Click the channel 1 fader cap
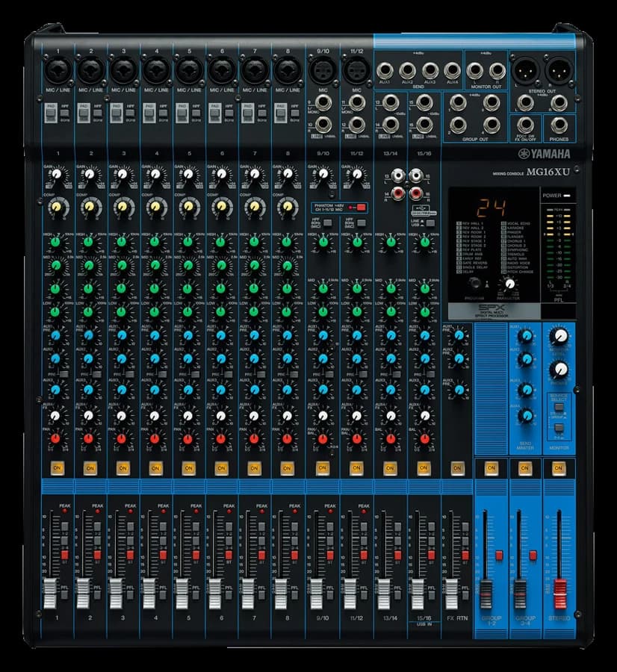This screenshot has height=672, width=617. tap(50, 594)
